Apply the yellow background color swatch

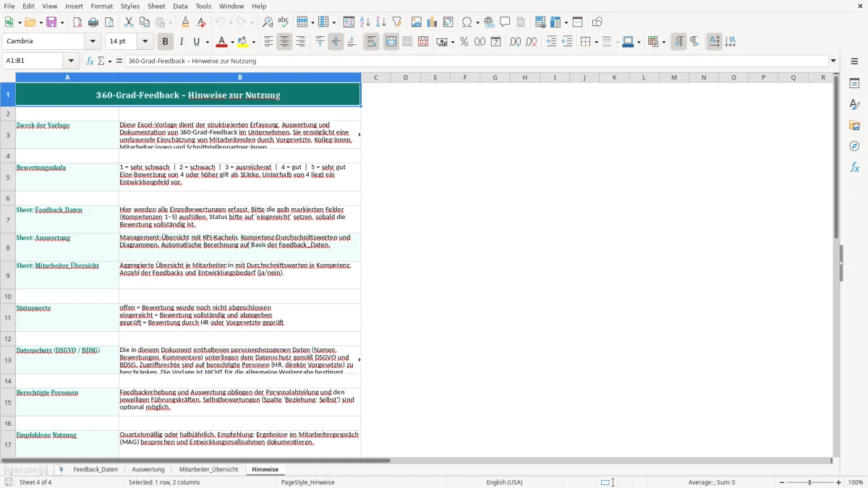click(x=243, y=42)
